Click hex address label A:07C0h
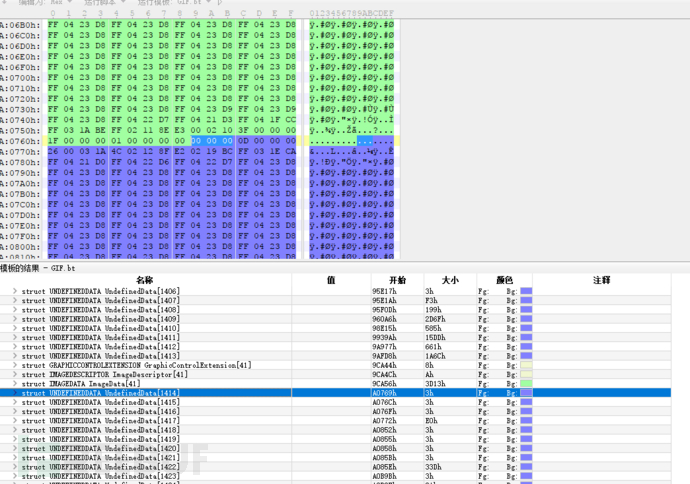690x484 pixels. click(x=20, y=204)
